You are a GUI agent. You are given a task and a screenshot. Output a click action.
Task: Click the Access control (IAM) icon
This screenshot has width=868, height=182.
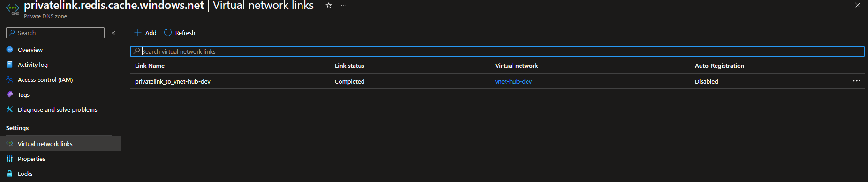tap(9, 80)
